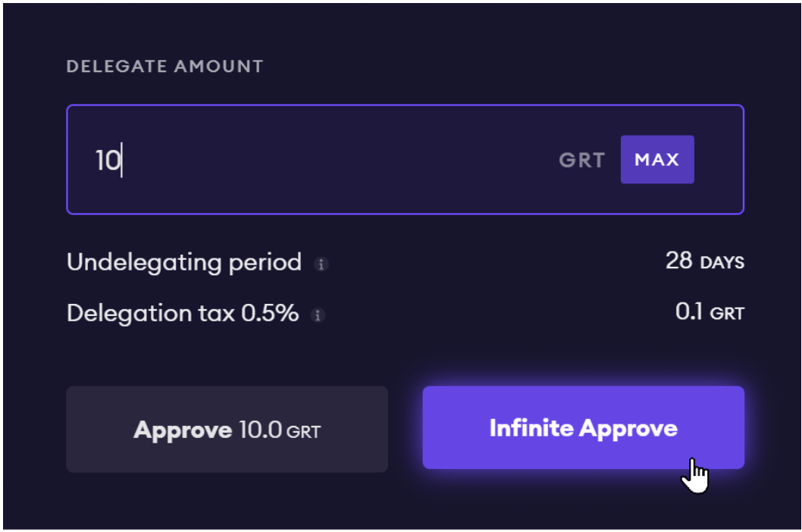Screen dimensions: 802x532
Task: Click the Infinite Approve button
Action: pyautogui.click(x=583, y=428)
